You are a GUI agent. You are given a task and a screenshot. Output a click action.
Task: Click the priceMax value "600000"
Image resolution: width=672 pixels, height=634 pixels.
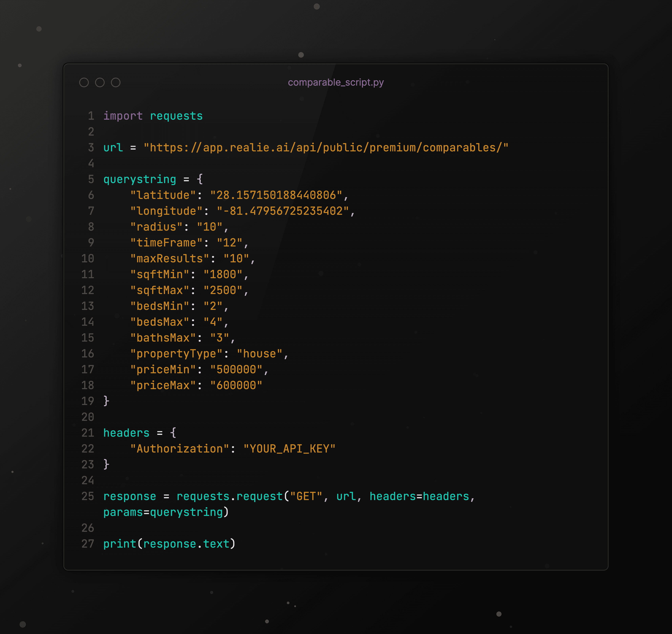click(236, 386)
